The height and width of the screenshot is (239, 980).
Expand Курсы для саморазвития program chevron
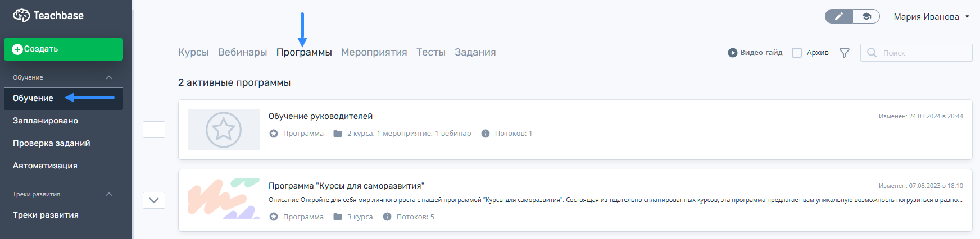[154, 200]
